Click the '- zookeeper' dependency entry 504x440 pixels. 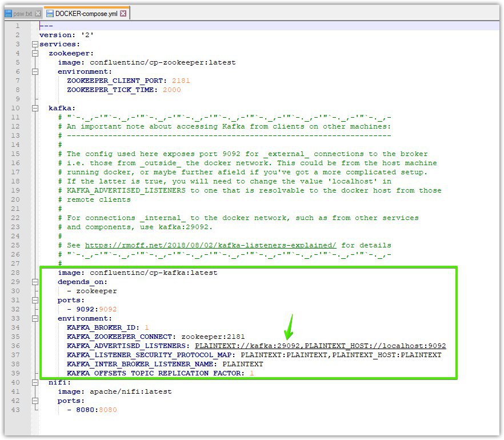point(92,291)
